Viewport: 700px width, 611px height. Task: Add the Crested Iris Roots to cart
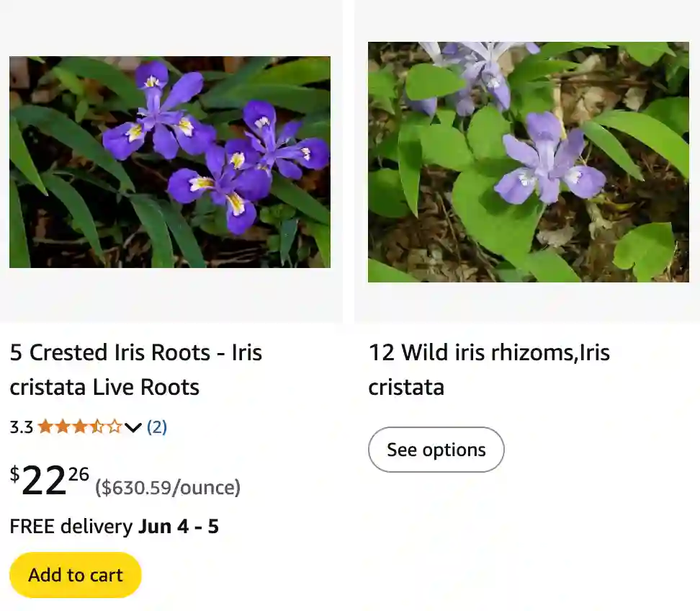75,574
